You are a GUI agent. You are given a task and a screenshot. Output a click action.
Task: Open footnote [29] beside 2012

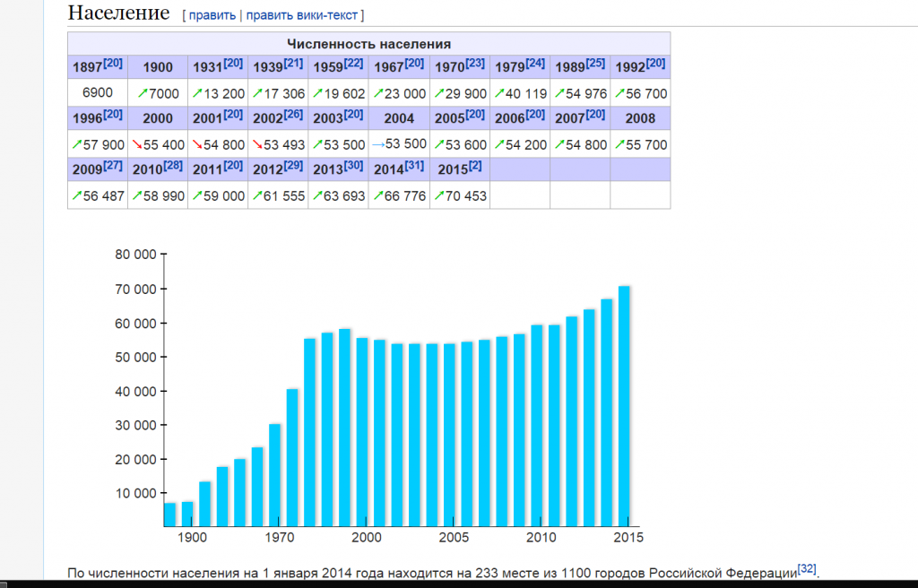tap(293, 165)
